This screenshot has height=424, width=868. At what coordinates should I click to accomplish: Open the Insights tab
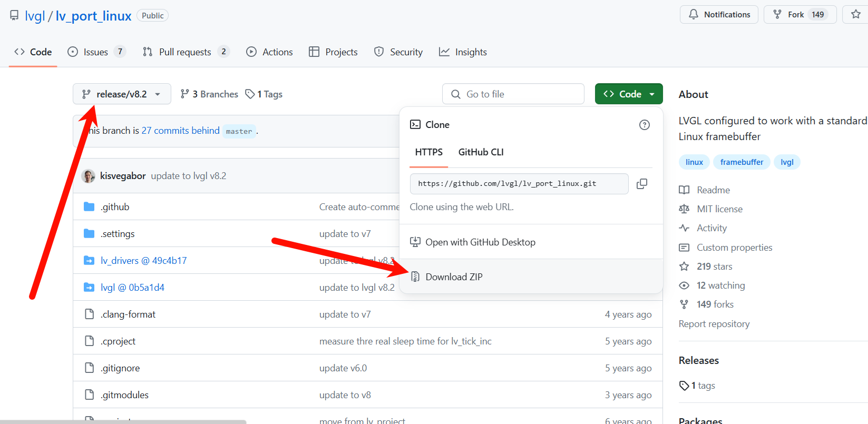(463, 52)
